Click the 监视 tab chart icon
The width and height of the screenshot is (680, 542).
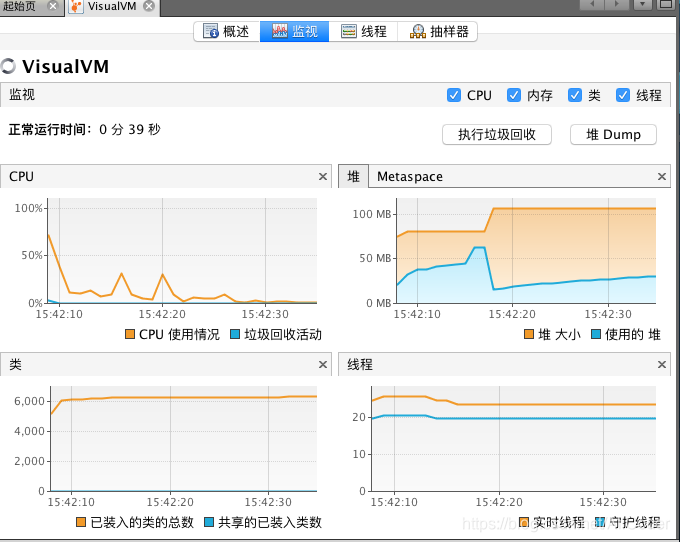coord(280,31)
